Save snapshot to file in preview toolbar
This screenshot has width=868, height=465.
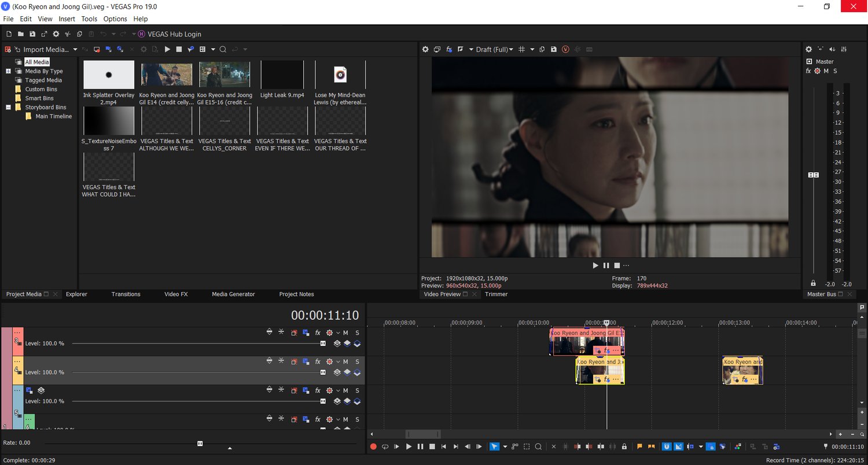(554, 49)
